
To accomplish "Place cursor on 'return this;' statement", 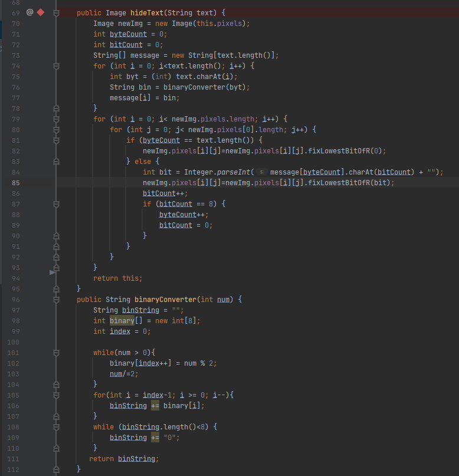I will [x=117, y=278].
